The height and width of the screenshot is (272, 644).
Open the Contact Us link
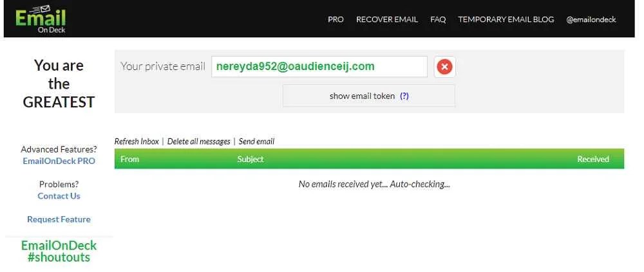(x=59, y=195)
